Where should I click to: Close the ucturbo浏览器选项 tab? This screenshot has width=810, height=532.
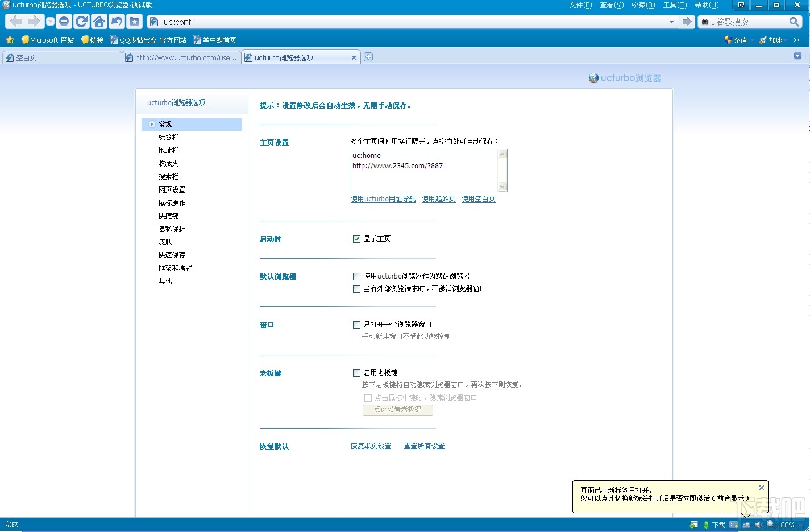click(354, 57)
